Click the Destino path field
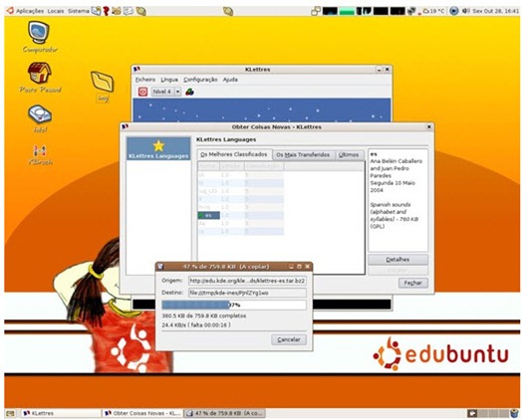This screenshot has width=522, height=420. click(x=247, y=293)
